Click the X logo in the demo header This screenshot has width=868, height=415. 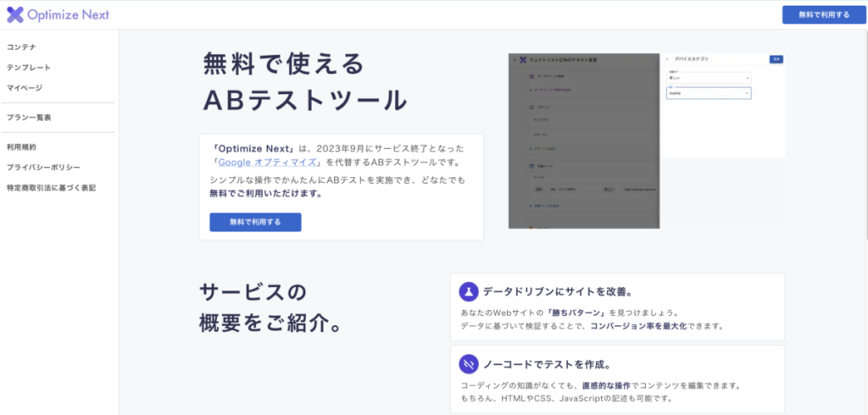click(523, 59)
